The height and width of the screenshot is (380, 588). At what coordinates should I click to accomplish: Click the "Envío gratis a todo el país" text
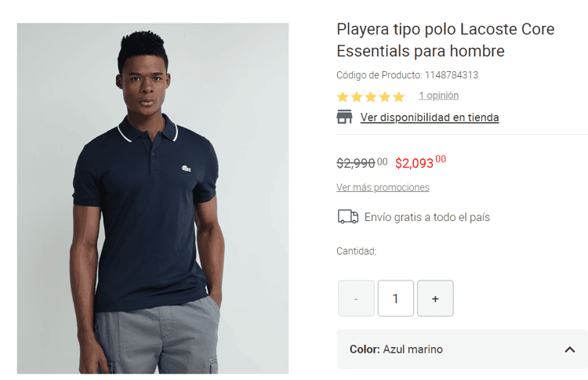(x=427, y=217)
